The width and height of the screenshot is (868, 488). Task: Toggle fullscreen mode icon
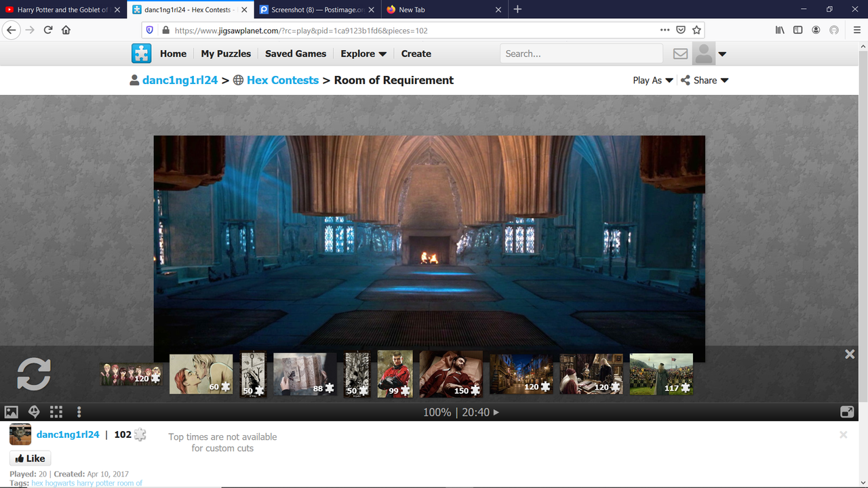point(847,411)
